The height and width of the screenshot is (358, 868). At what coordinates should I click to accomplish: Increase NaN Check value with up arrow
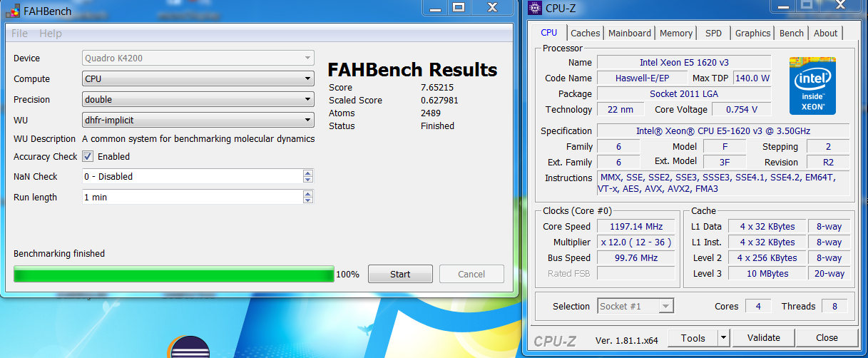(307, 173)
